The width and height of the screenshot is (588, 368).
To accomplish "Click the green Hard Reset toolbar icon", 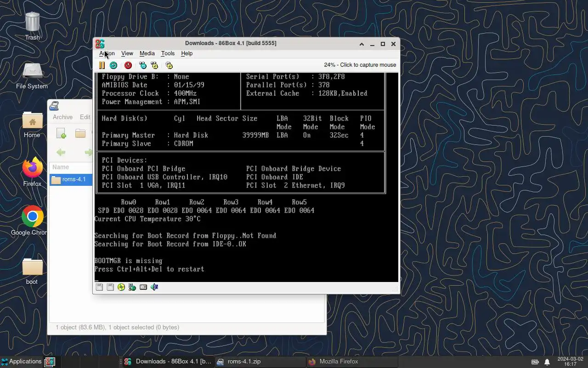I will [113, 65].
